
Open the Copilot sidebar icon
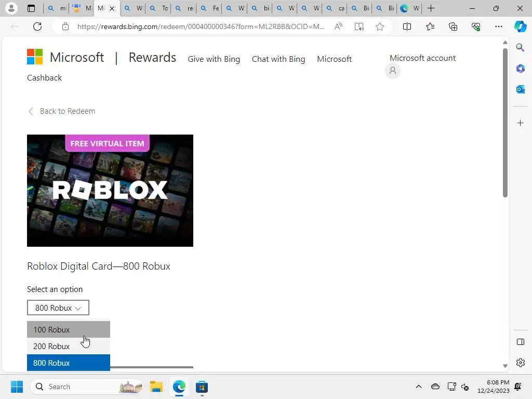520,26
